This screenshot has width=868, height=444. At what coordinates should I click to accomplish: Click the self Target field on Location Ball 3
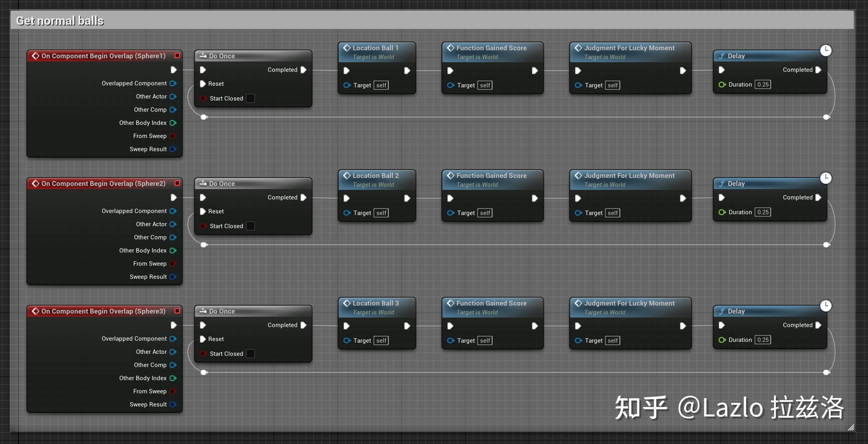pos(381,340)
